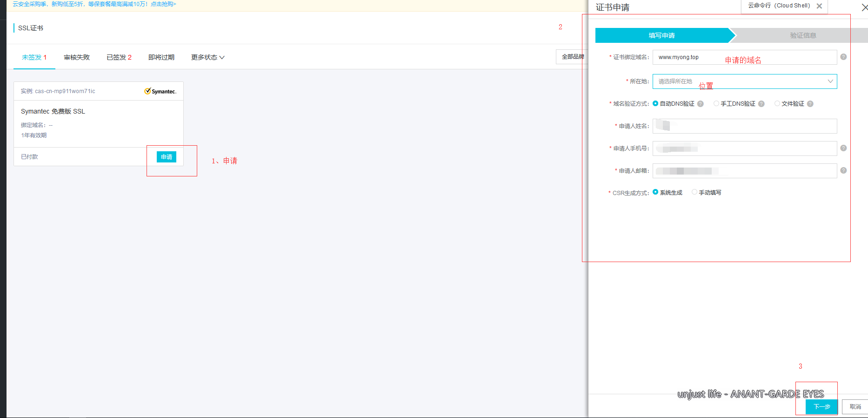Close the Cloud Shell tab
Image resolution: width=868 pixels, height=418 pixels.
[819, 6]
